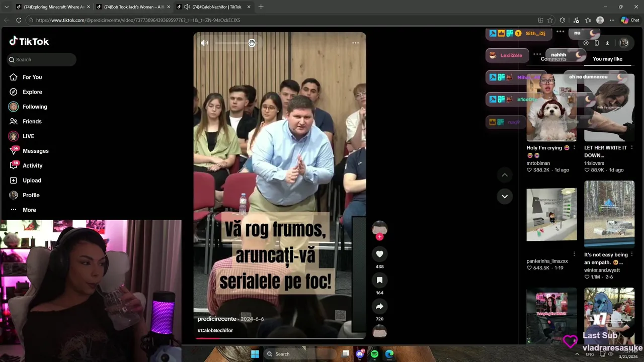Open the video's three-dot options menu
The image size is (644, 362).
355,43
